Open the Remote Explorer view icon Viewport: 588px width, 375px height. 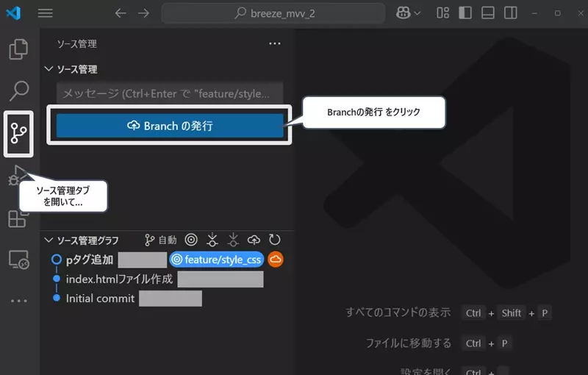click(x=19, y=260)
